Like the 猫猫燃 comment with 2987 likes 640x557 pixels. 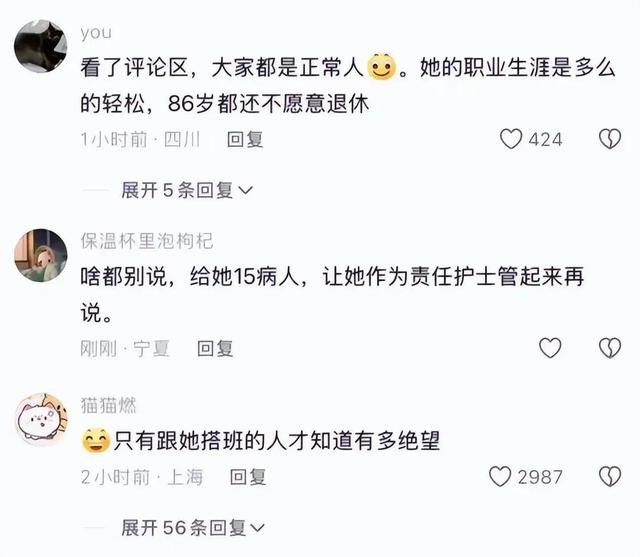point(500,477)
